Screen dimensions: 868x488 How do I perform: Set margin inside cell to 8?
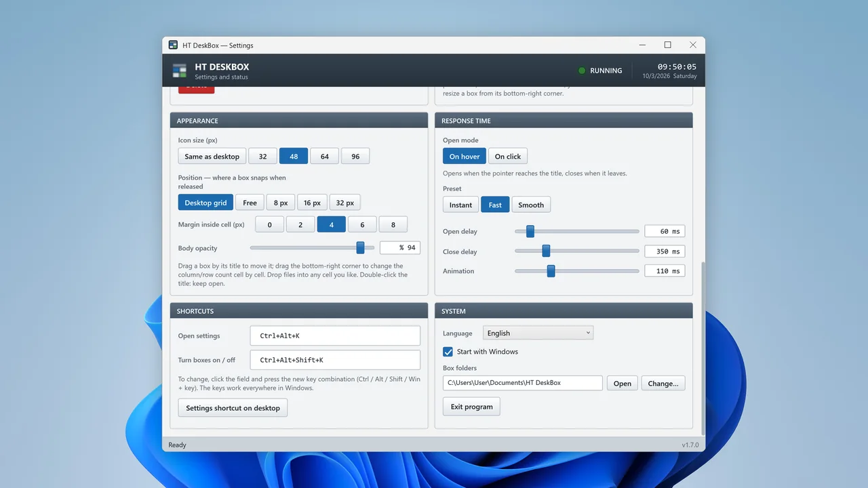[393, 225]
